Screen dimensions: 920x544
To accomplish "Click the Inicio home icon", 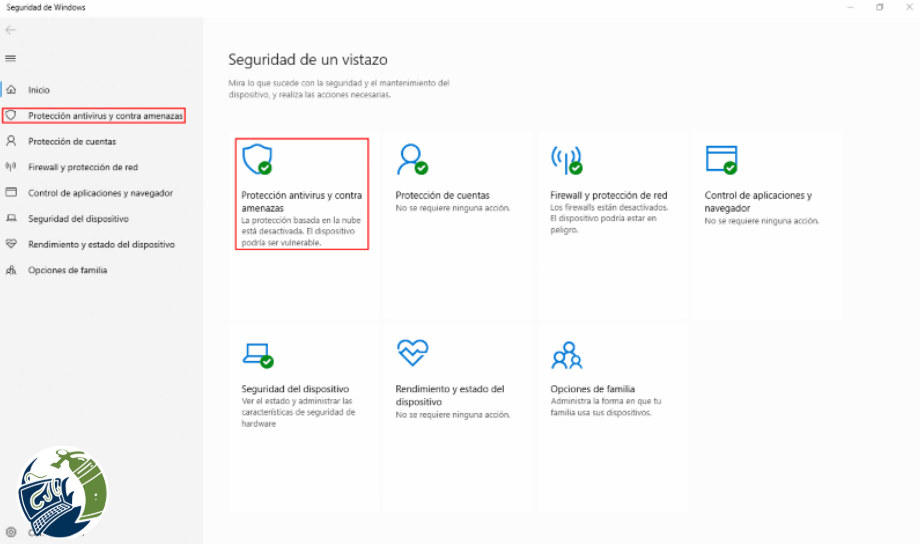I will pyautogui.click(x=11, y=90).
